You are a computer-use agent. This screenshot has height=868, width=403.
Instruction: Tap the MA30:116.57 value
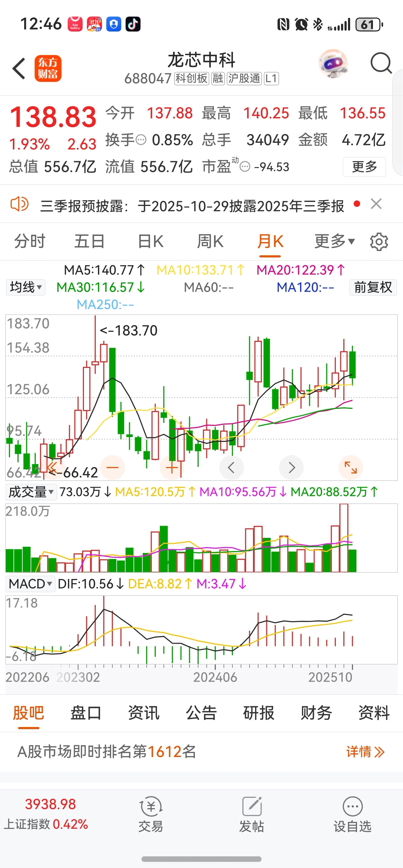101,287
